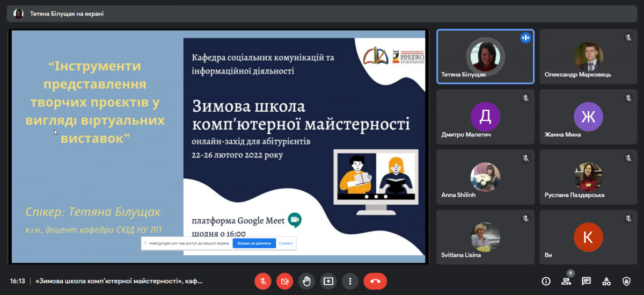Click Google Meet logo on slide
This screenshot has height=295, width=644.
click(295, 220)
